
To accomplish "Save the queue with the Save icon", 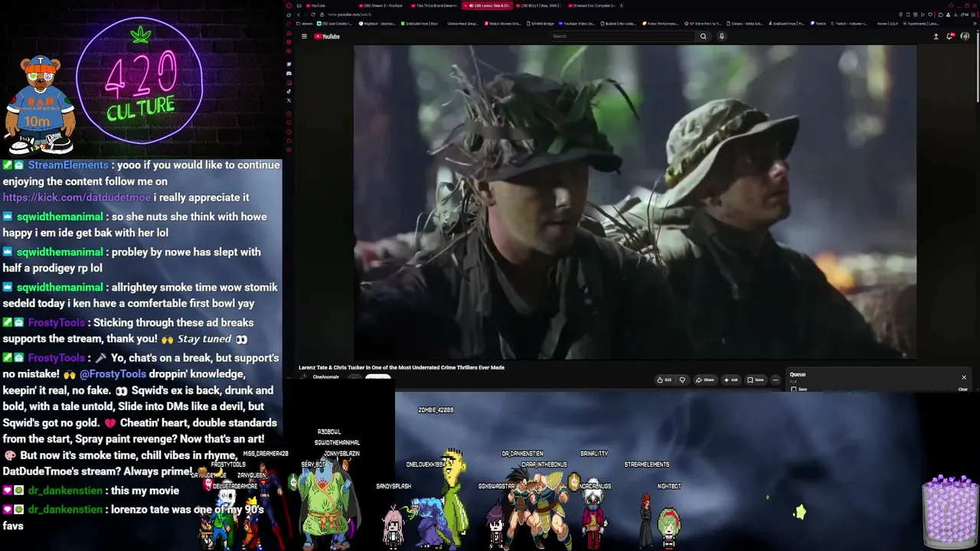I will click(x=800, y=390).
